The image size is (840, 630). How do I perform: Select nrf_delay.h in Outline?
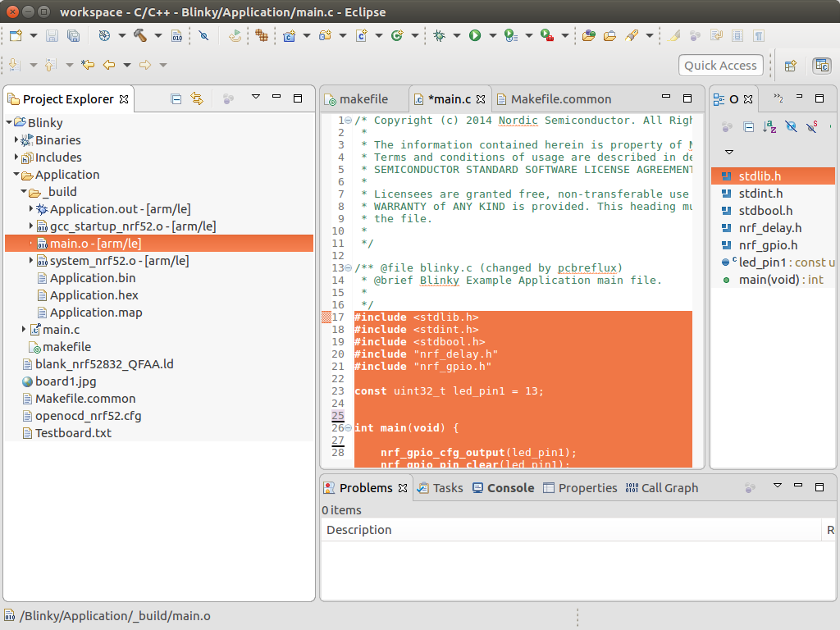[x=769, y=228]
